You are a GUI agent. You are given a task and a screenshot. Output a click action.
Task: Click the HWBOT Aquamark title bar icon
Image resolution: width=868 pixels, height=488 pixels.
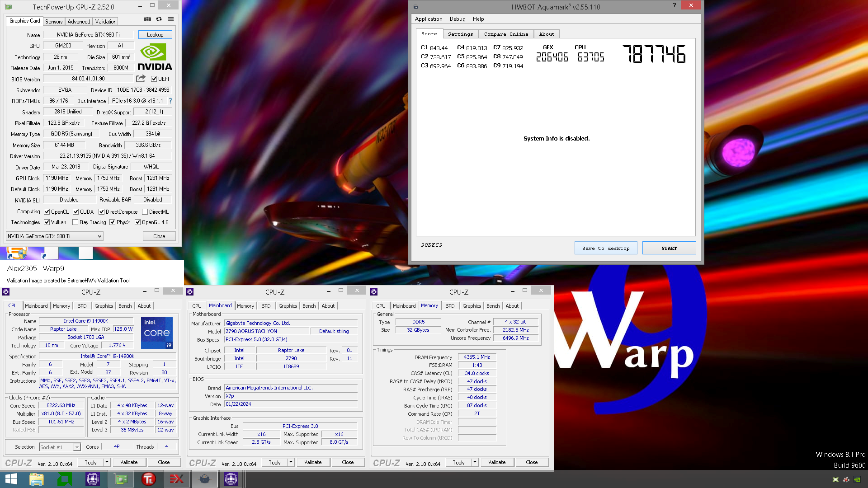416,7
